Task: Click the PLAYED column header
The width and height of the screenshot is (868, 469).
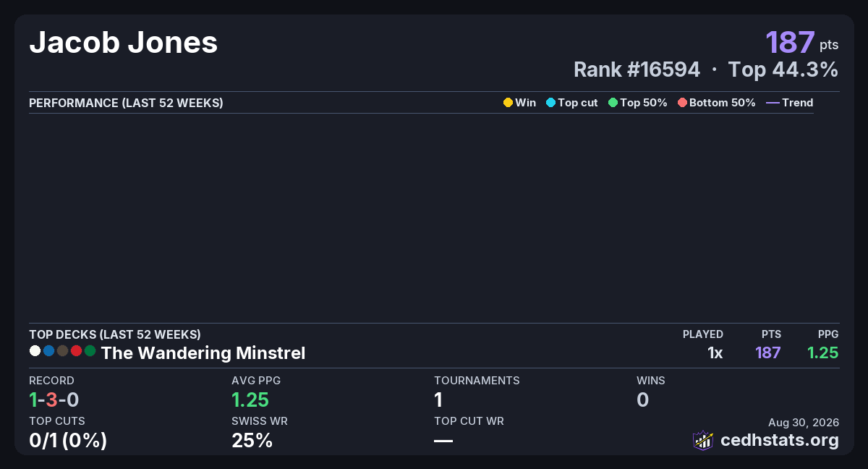Action: (x=703, y=334)
